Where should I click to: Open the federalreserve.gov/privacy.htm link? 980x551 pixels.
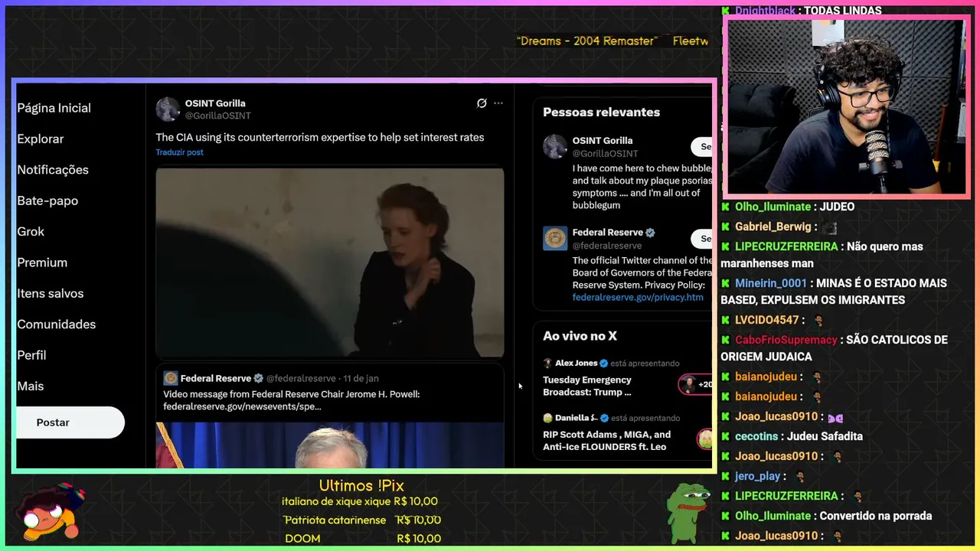coord(638,297)
